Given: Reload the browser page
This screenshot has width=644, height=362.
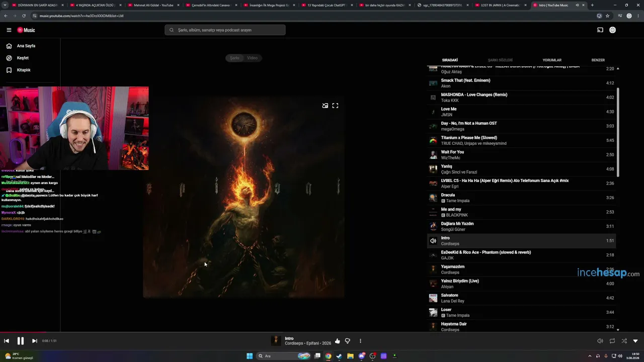Looking at the screenshot, I should point(24,16).
